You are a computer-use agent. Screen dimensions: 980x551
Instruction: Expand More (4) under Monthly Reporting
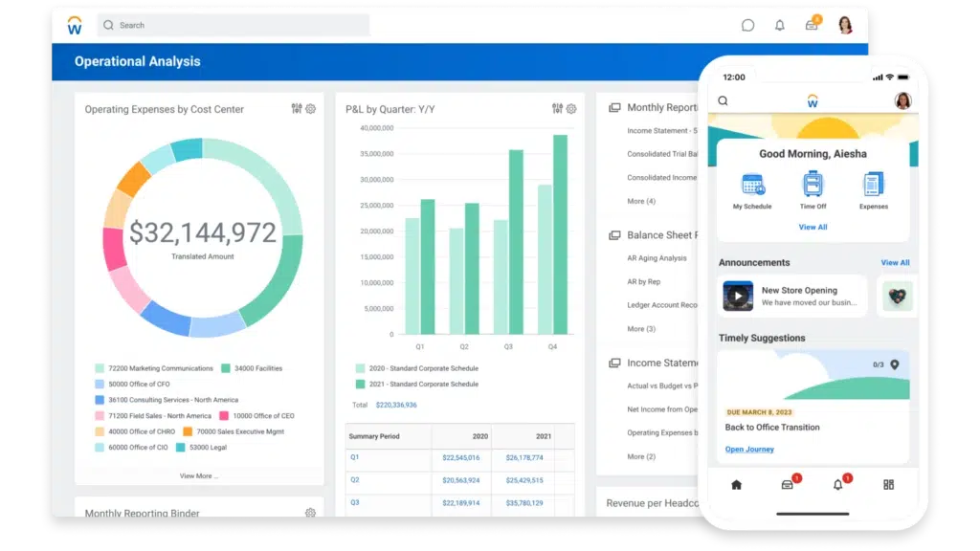[x=641, y=202]
